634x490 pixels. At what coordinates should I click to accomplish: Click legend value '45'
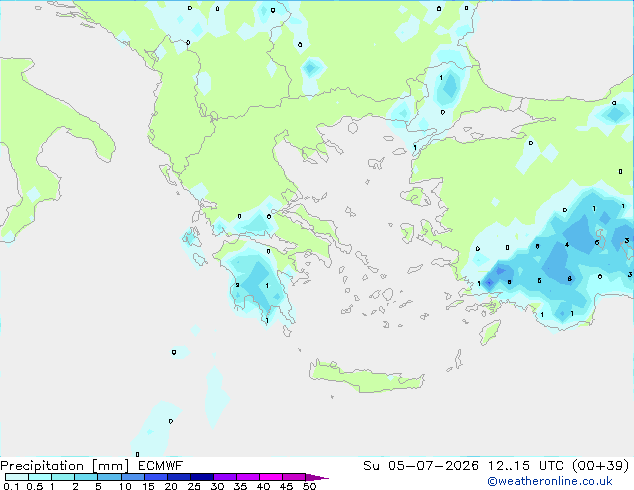[x=286, y=486]
